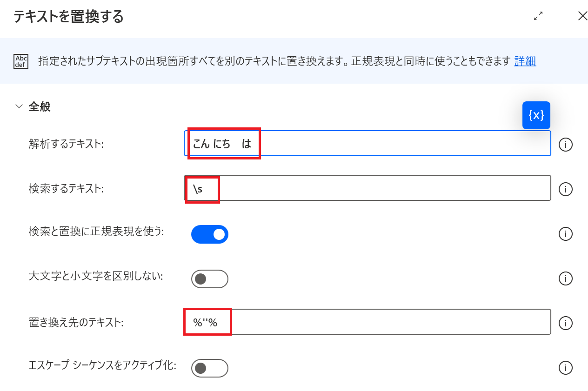The image size is (588, 391).
Task: Expand the dialog with the resize arrows icon
Action: (538, 16)
